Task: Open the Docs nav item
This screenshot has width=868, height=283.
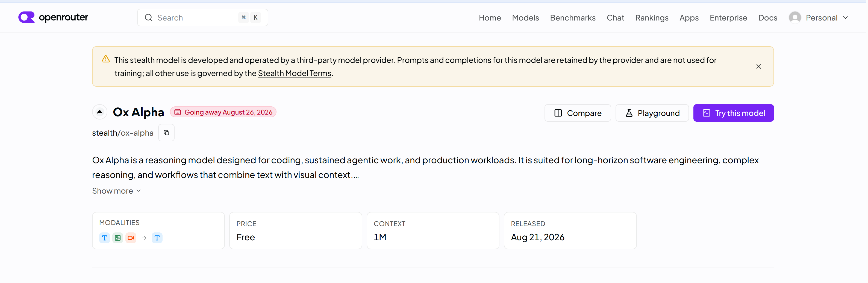Action: [x=767, y=17]
